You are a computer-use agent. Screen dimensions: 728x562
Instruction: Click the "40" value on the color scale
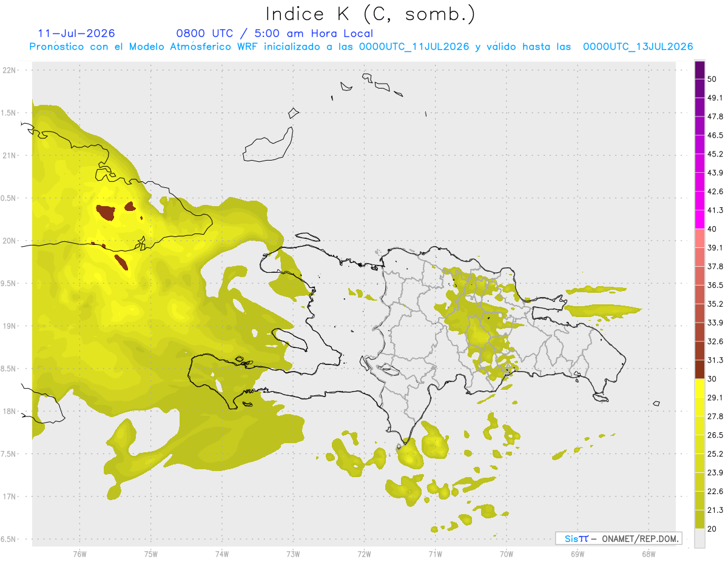pos(712,229)
